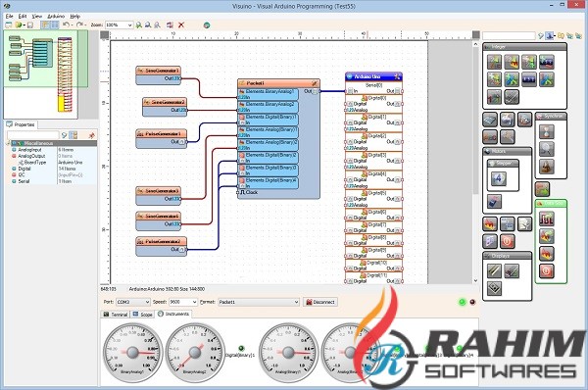
Task: Click the tools icon on Arduino Uno header
Action: 397,76
